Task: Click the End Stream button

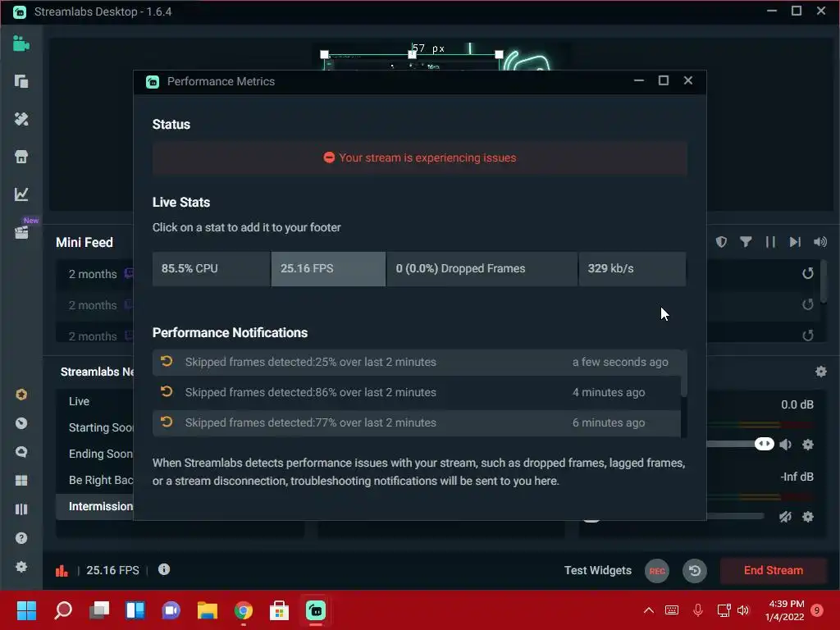Action: [x=773, y=571]
